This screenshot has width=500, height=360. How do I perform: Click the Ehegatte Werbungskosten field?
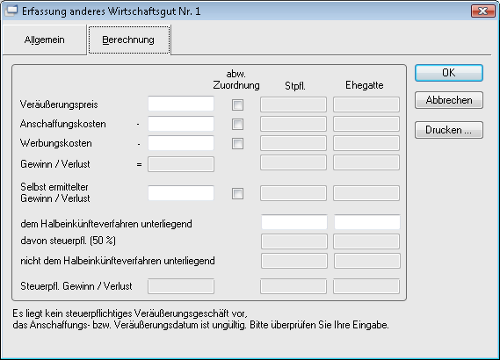coord(366,143)
